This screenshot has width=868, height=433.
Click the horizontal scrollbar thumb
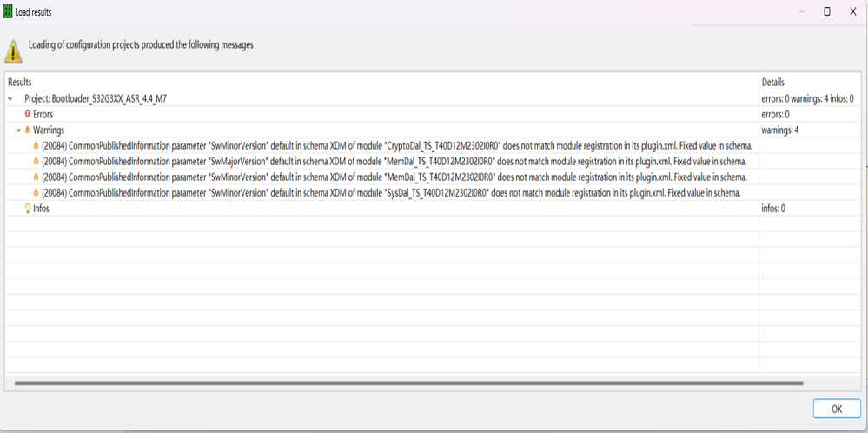point(408,383)
